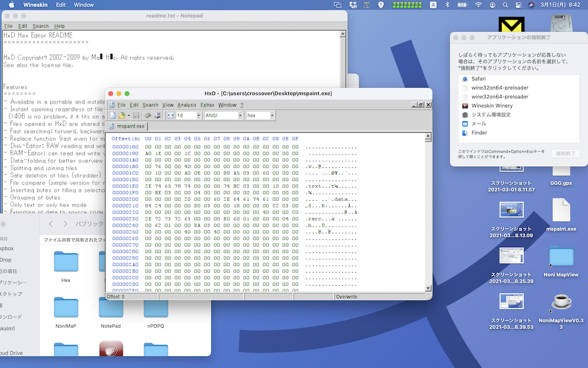
Task: Restore HxD inner document window button
Action: click(421, 105)
